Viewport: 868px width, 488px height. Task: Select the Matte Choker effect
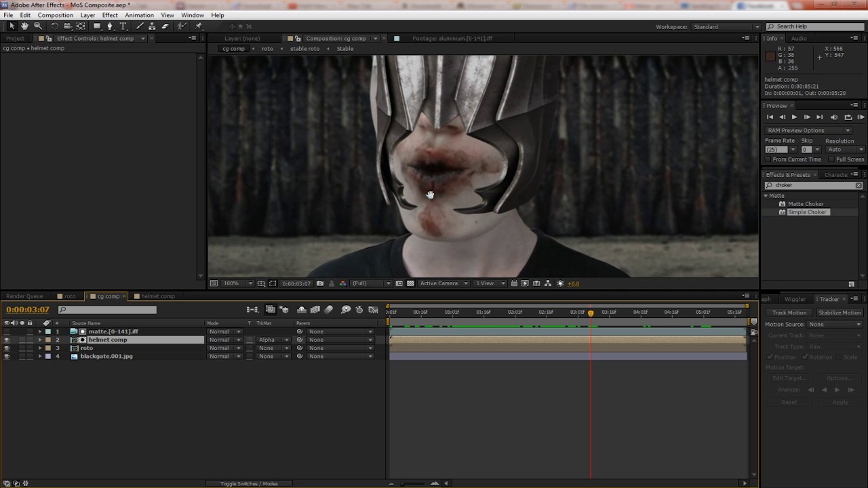(806, 204)
